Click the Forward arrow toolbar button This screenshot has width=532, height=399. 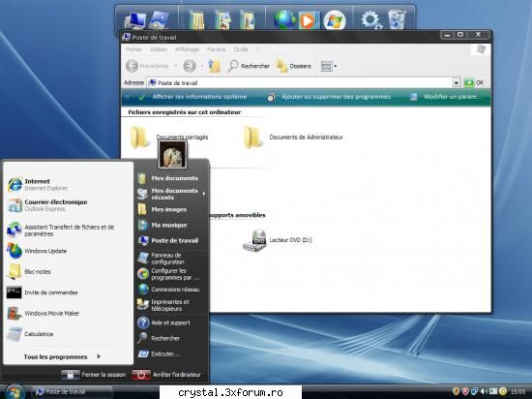click(190, 66)
